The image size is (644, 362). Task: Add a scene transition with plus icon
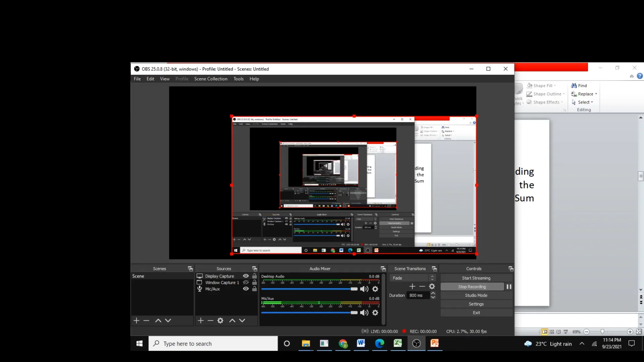click(413, 286)
